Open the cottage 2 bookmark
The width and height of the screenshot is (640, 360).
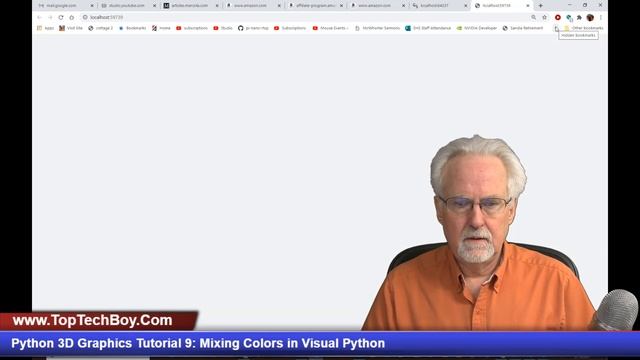coord(101,28)
